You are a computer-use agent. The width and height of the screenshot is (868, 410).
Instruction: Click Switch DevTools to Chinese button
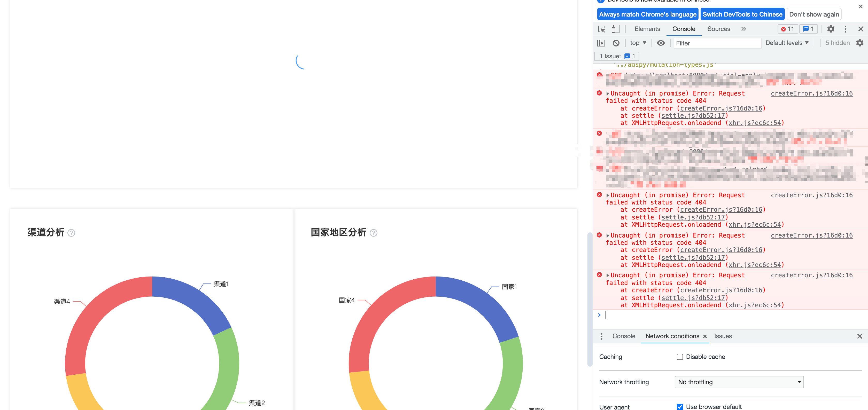coord(742,14)
